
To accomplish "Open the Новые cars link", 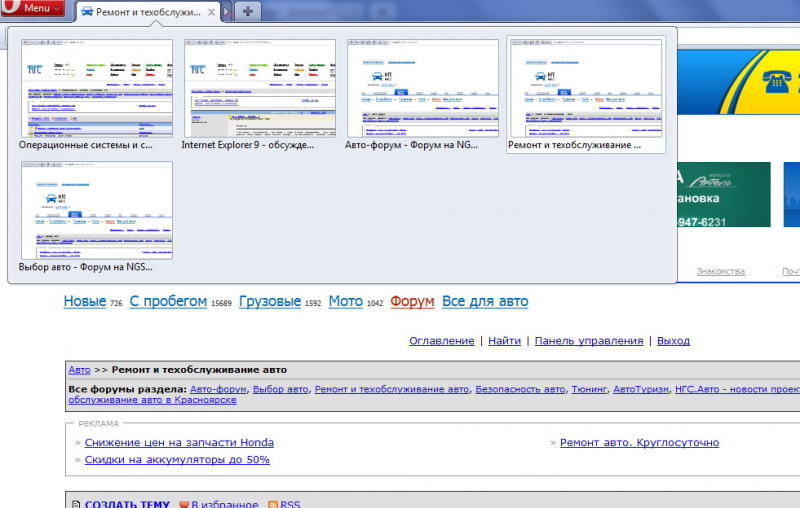I will point(85,301).
